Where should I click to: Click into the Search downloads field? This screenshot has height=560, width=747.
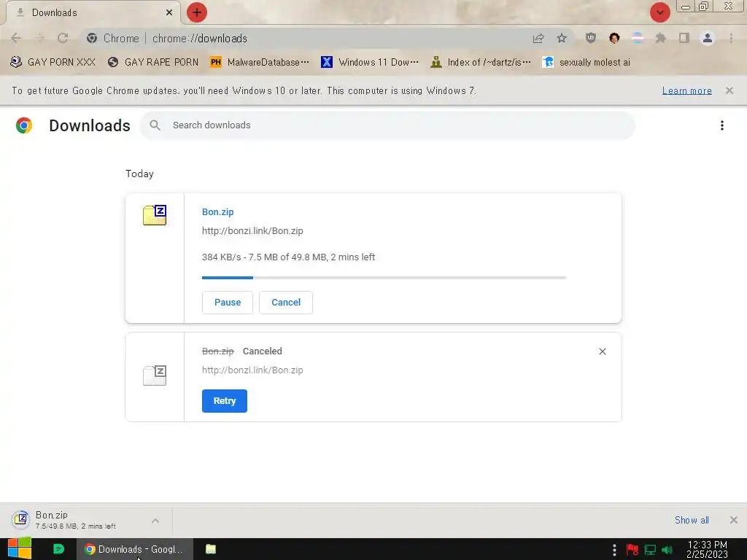[x=387, y=125]
